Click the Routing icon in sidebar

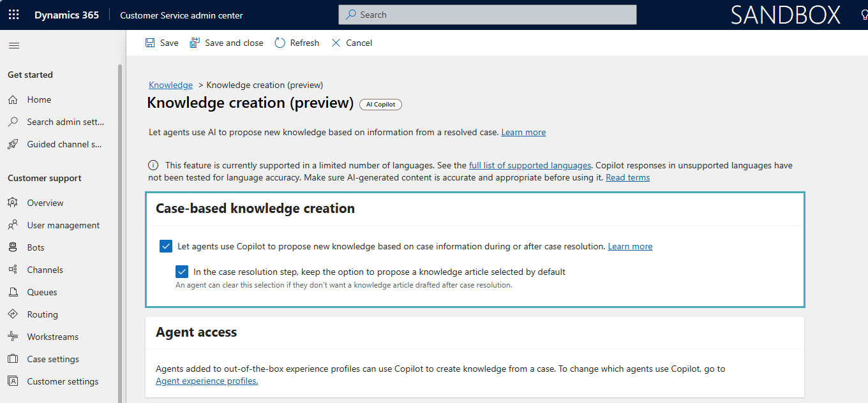[x=13, y=314]
